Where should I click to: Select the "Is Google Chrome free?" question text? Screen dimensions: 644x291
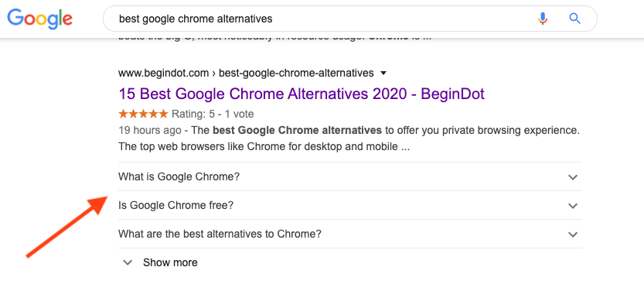(x=175, y=205)
